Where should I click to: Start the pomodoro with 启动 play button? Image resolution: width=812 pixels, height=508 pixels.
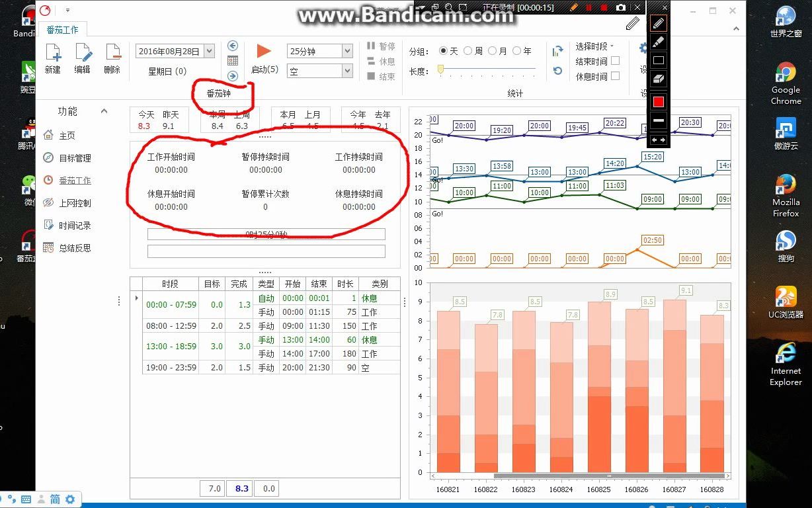(x=264, y=52)
